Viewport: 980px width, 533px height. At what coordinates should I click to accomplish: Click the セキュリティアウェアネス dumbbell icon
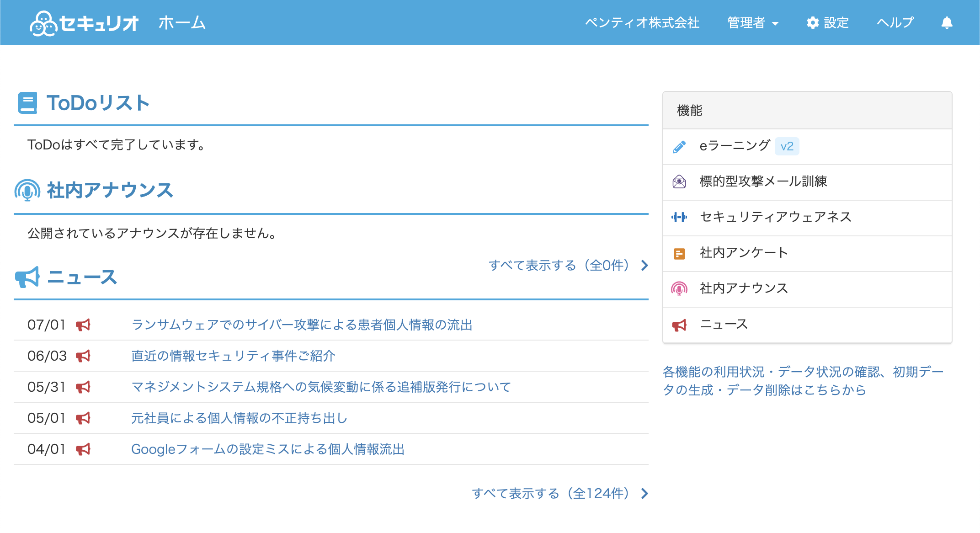tap(679, 217)
